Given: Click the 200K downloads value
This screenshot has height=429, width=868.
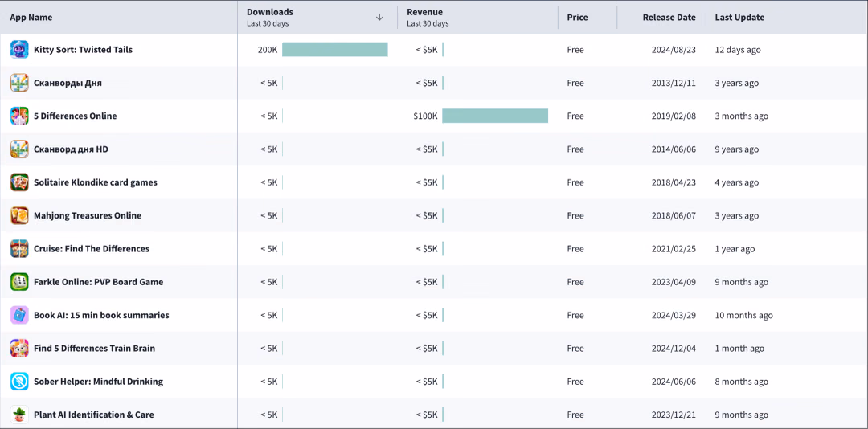Looking at the screenshot, I should pyautogui.click(x=268, y=50).
